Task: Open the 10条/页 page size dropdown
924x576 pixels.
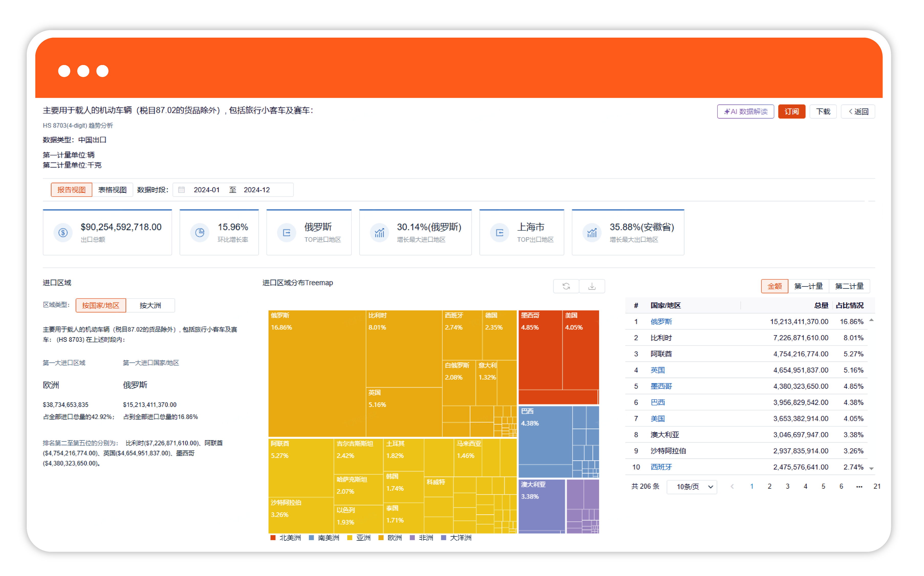Action: pos(692,487)
